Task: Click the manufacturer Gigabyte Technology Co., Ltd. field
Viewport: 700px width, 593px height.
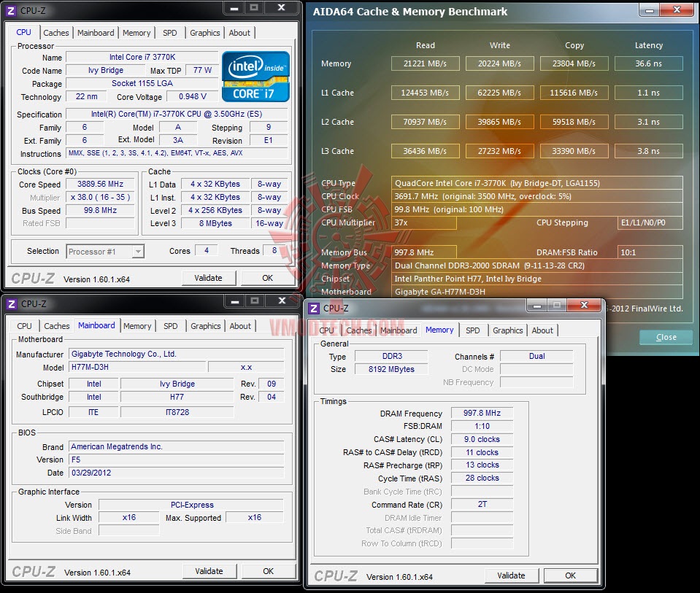Action: click(177, 354)
